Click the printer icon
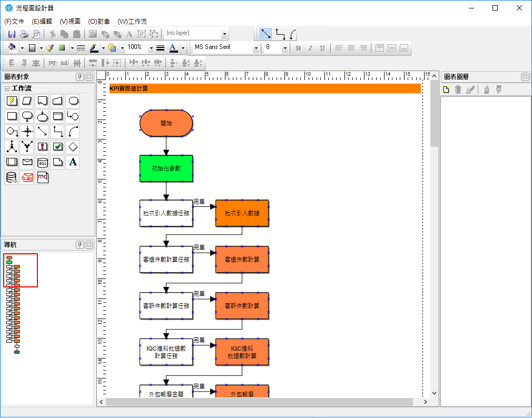Viewport: 532px width, 418px height. click(x=24, y=34)
